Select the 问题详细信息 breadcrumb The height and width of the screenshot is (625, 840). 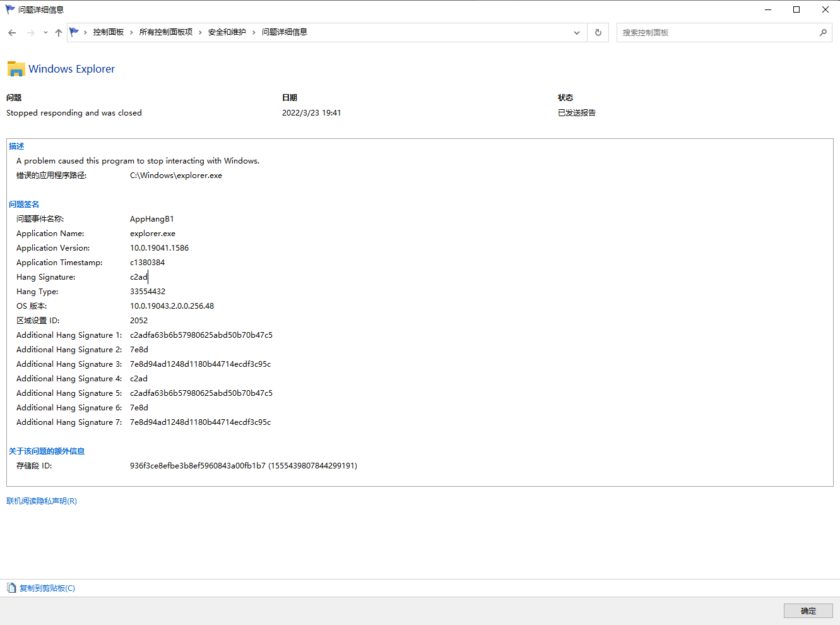click(285, 32)
